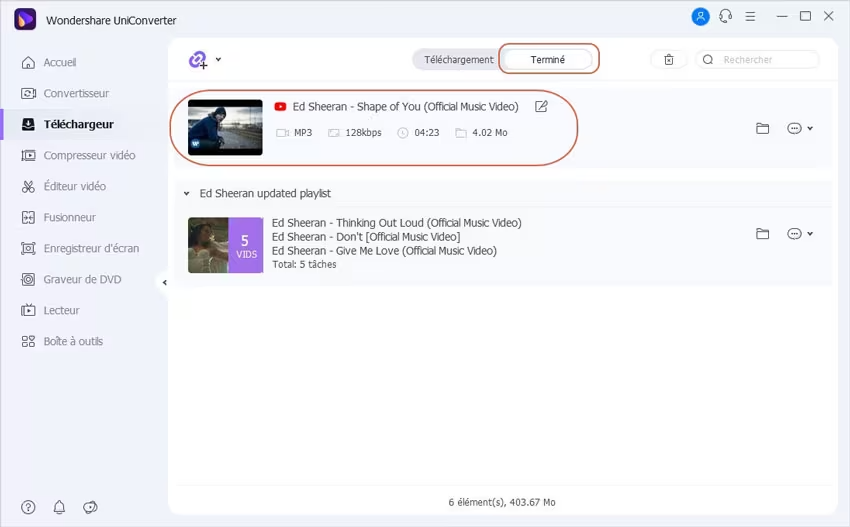This screenshot has width=850, height=527.
Task: Open the Convertisseur section
Action: tap(65, 93)
